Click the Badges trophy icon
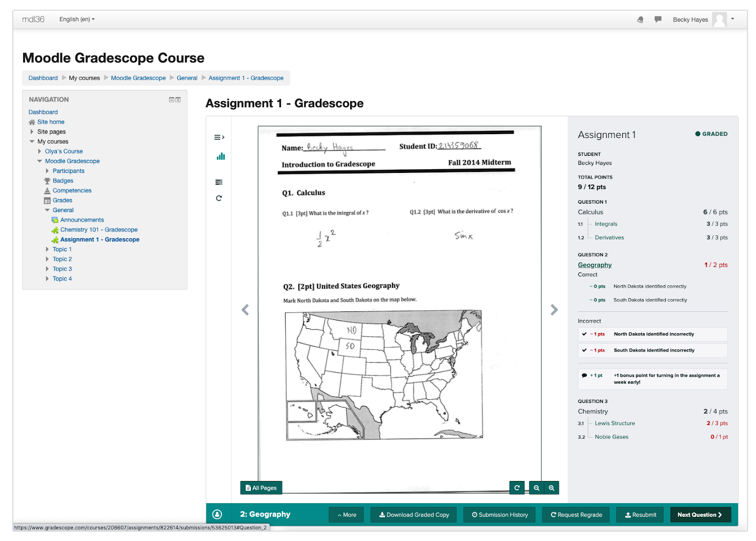 (x=47, y=180)
